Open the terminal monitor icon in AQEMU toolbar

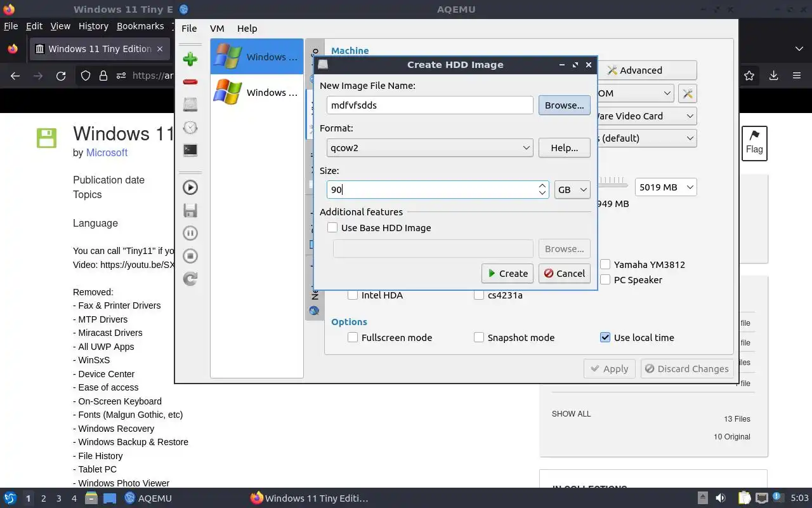click(190, 150)
